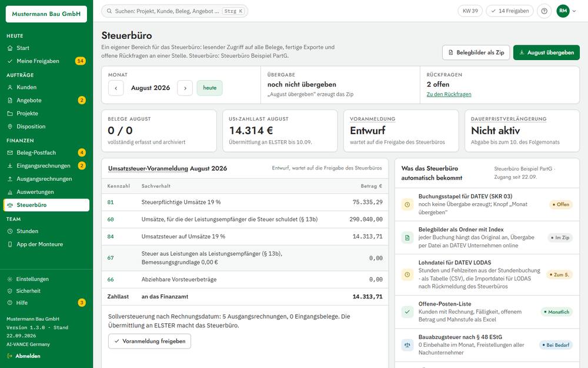Go to Projekte

(46, 114)
